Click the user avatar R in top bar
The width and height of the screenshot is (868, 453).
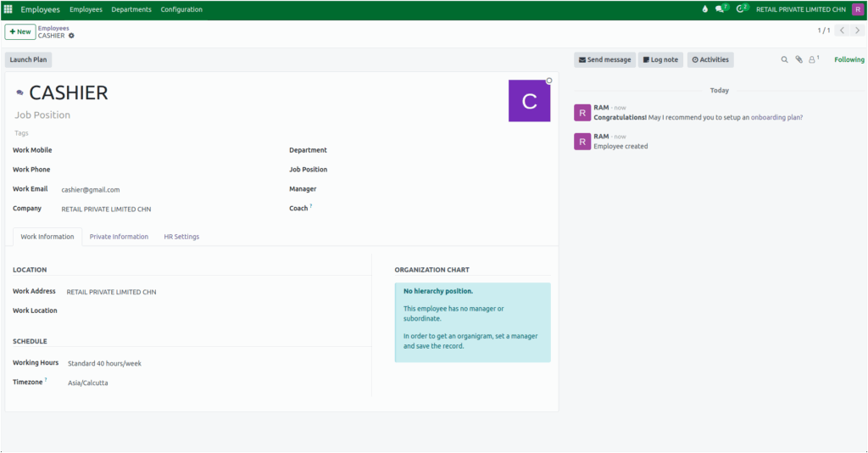[858, 9]
